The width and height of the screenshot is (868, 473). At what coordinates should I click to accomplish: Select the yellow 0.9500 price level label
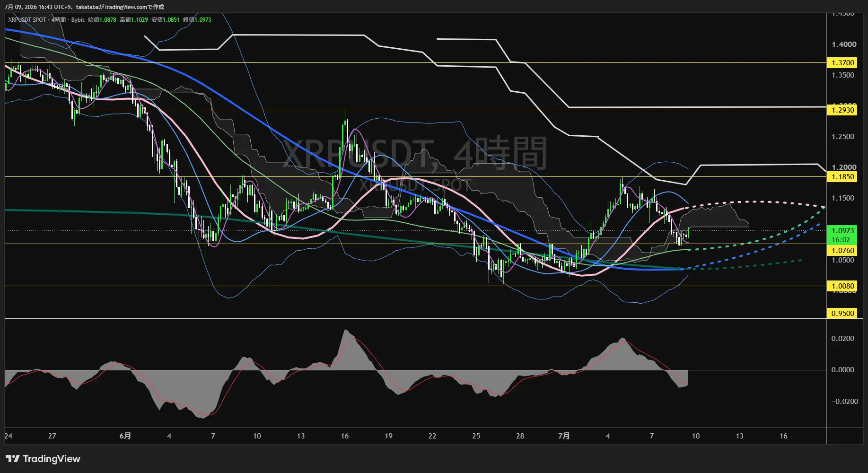(x=842, y=313)
